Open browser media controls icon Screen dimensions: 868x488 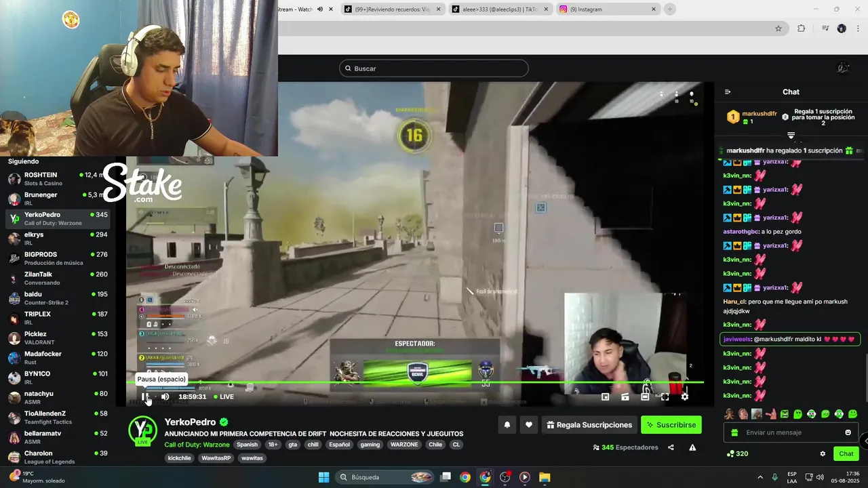tap(825, 28)
